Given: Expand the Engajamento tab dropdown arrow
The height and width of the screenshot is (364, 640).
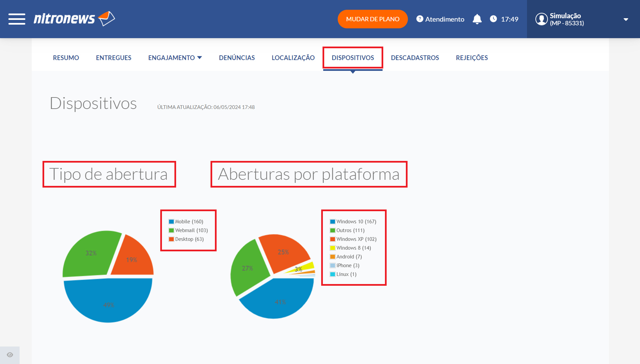Looking at the screenshot, I should tap(199, 58).
